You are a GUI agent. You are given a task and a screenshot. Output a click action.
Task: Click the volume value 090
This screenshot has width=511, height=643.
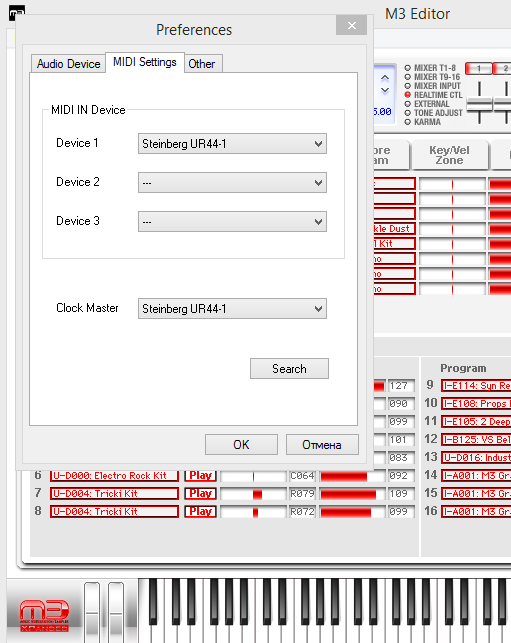point(401,404)
